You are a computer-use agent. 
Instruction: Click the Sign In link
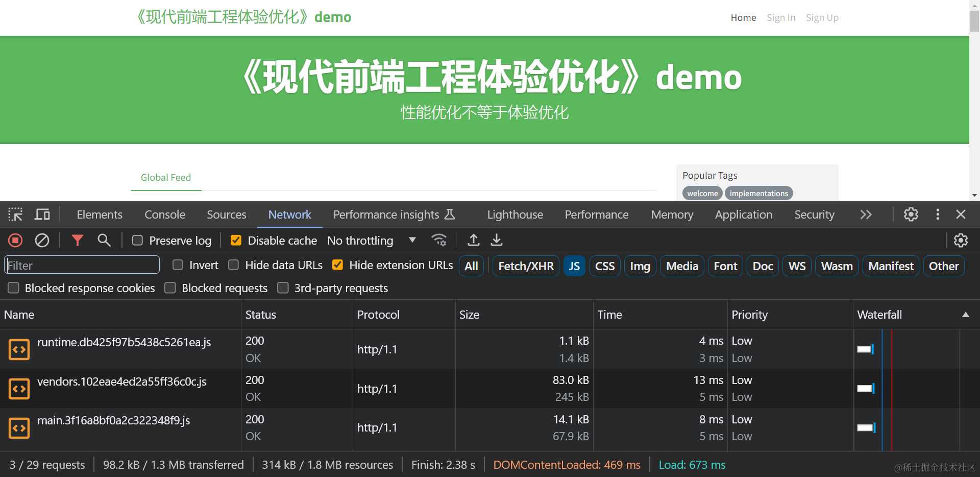tap(780, 18)
